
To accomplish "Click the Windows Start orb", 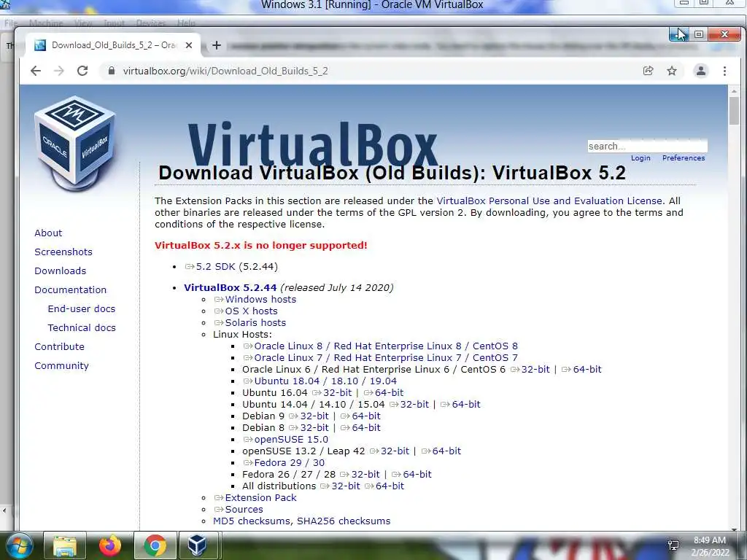I will 19,545.
